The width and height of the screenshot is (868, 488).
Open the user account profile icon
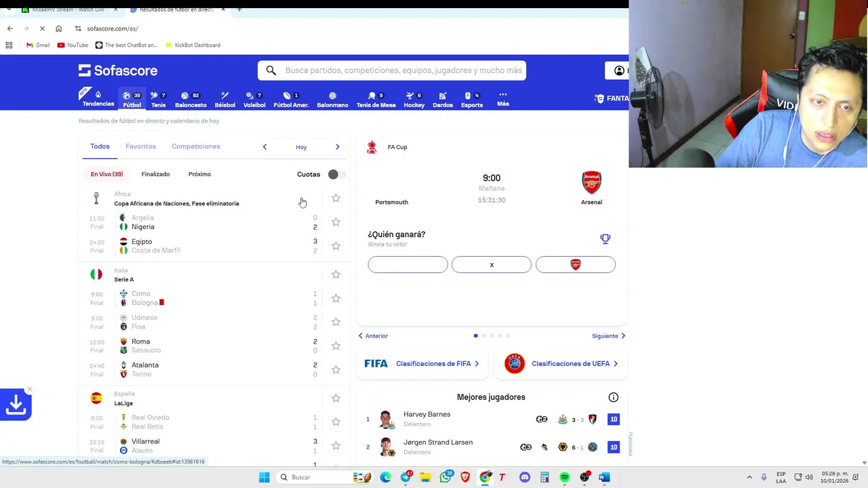pos(619,70)
